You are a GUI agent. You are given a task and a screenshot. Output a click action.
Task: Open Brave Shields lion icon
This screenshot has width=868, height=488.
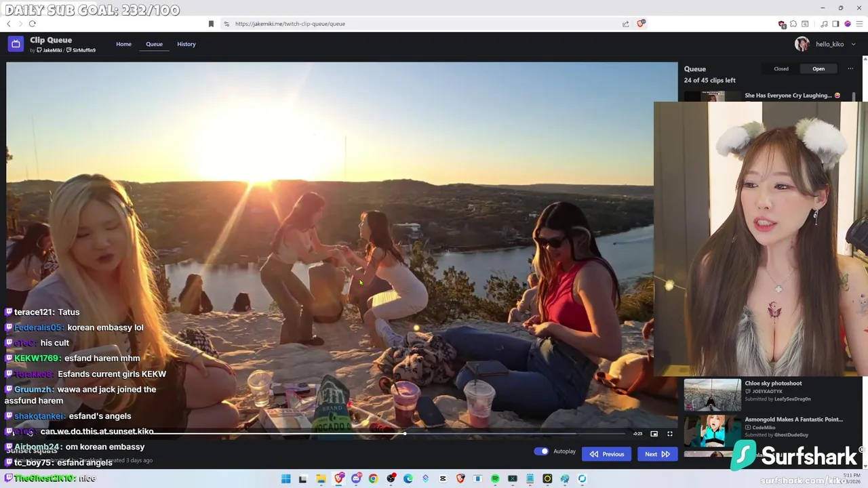click(641, 24)
